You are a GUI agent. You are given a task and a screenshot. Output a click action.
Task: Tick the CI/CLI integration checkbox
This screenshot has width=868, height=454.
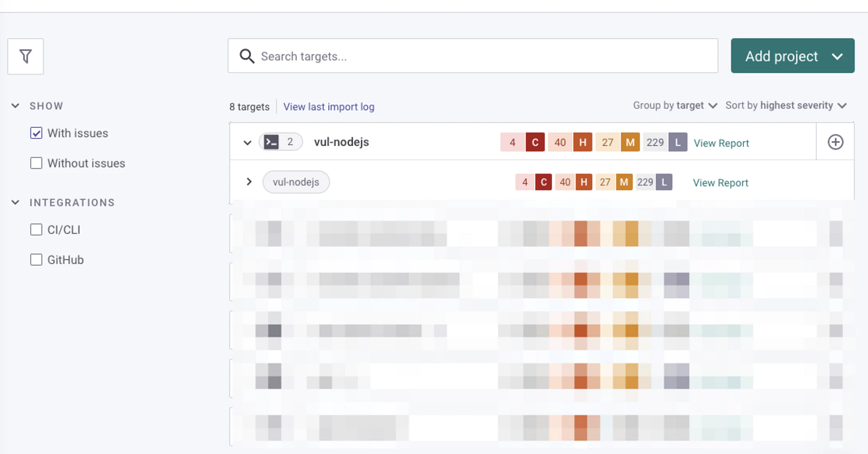tap(36, 229)
